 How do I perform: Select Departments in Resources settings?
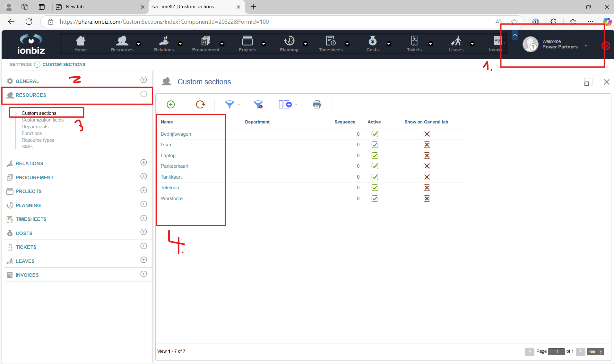coord(35,127)
